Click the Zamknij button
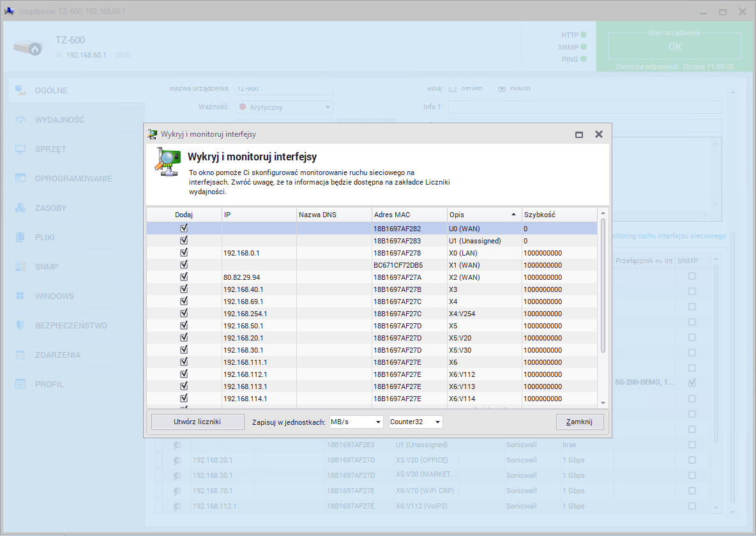The height and width of the screenshot is (536, 756). pos(580,422)
